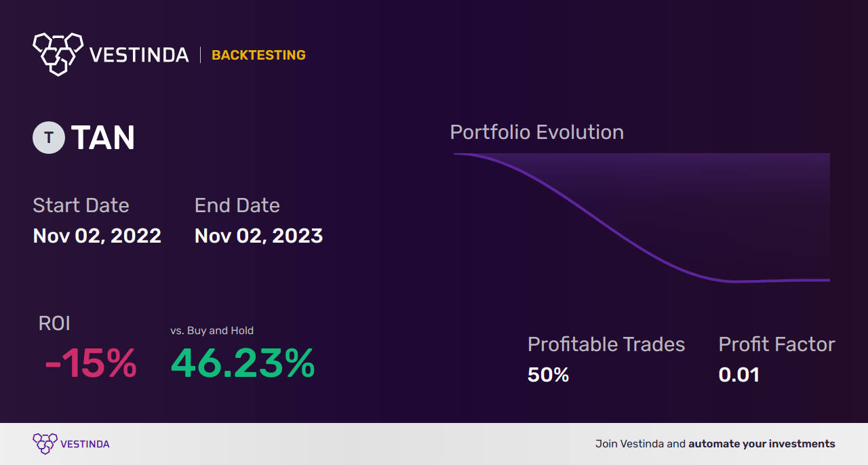Screen dimensions: 868x465
Task: Select the End Date label
Action: click(237, 205)
